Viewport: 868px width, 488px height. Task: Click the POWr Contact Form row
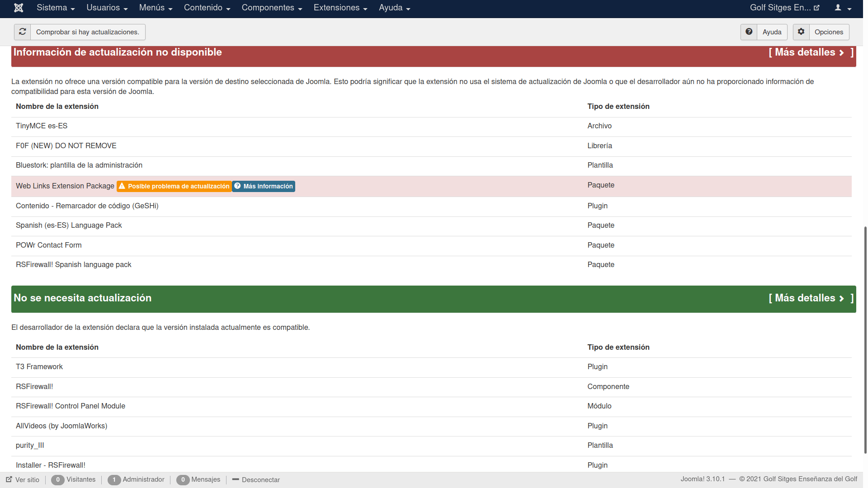[431, 245]
